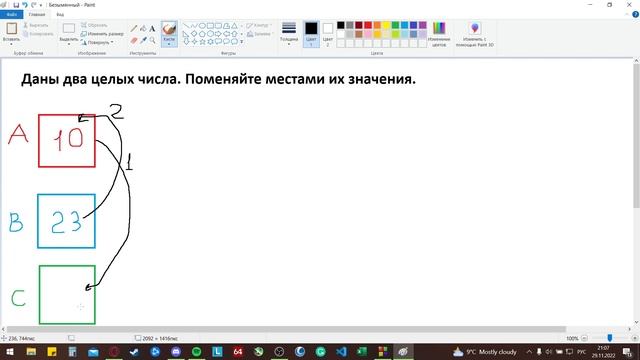Pick the pink color swatch
Screen dimensions: 640x360
[368, 34]
